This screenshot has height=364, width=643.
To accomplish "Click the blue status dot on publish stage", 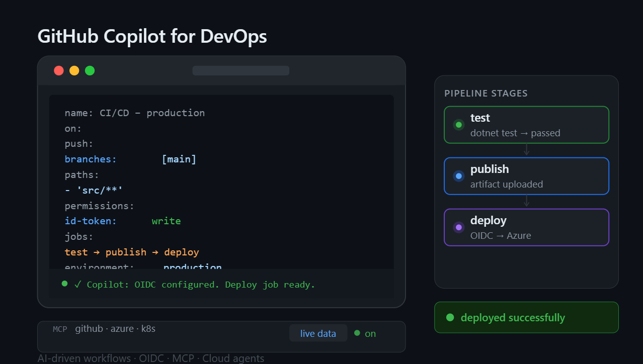I will pyautogui.click(x=458, y=176).
